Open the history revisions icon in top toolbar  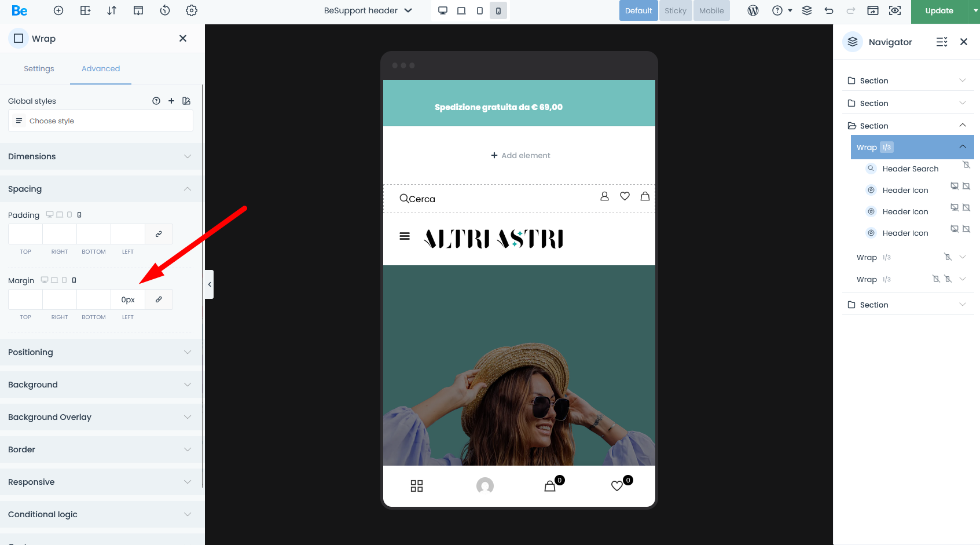pyautogui.click(x=165, y=10)
